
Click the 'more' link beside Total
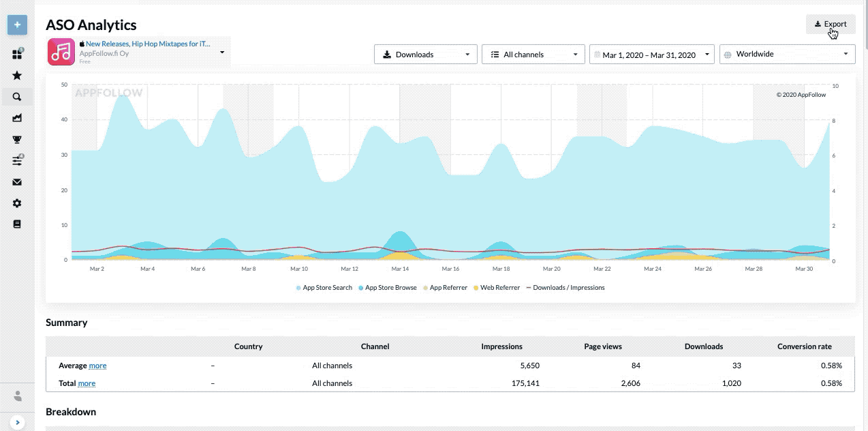point(87,383)
